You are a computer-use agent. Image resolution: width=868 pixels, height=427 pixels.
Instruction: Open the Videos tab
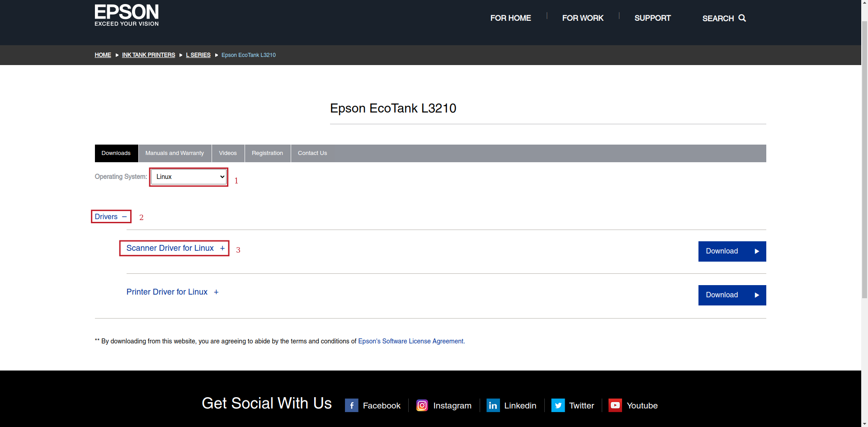228,153
